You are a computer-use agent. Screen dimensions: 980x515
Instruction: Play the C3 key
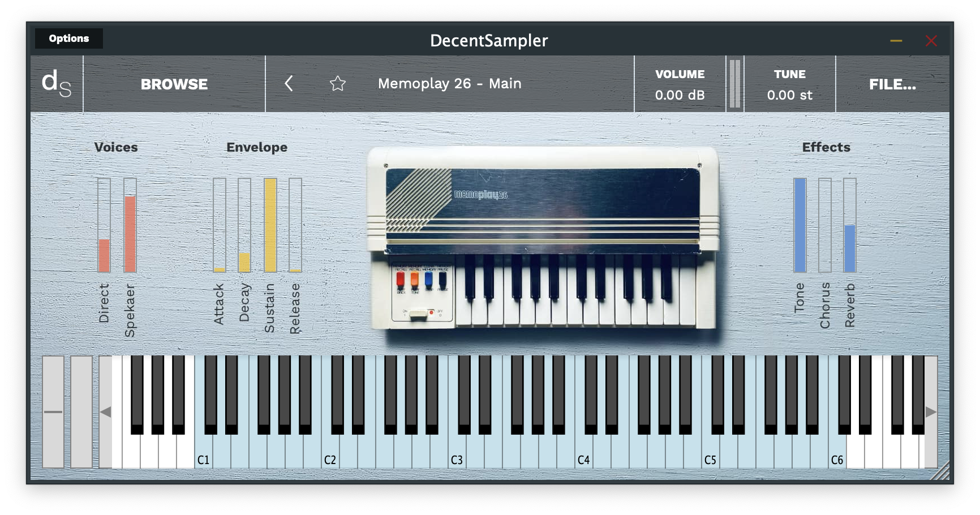click(x=457, y=453)
